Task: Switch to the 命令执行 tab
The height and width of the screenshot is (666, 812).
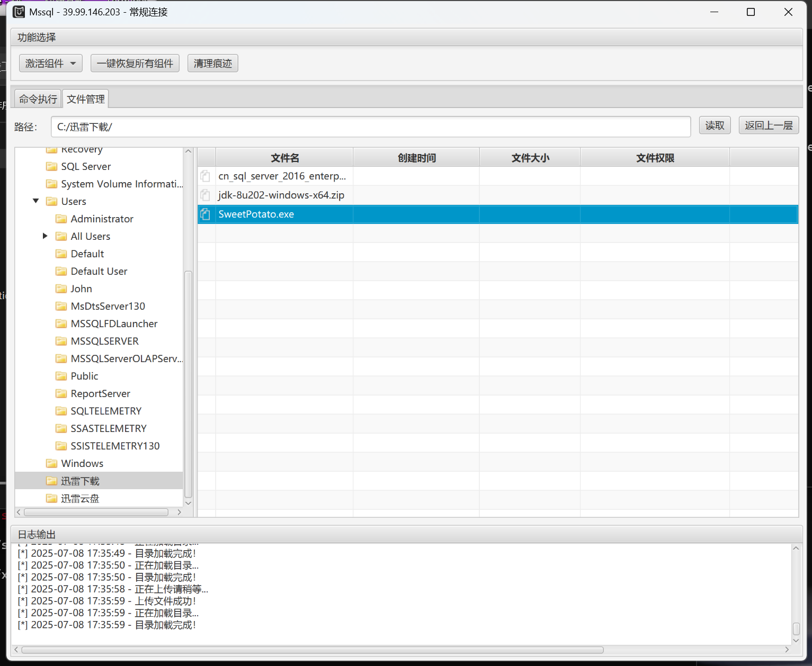Action: pos(38,99)
